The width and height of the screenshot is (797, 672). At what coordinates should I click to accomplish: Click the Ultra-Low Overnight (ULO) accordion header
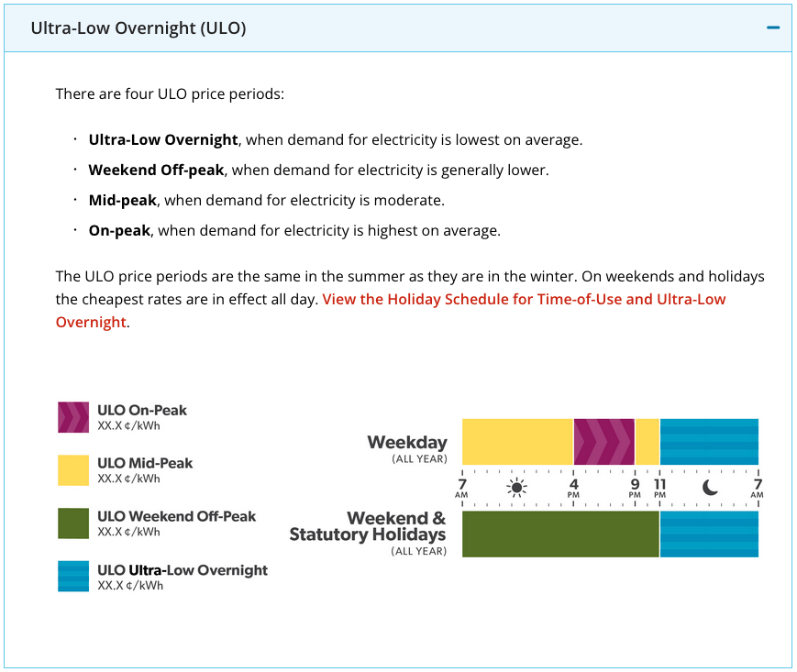point(138,28)
